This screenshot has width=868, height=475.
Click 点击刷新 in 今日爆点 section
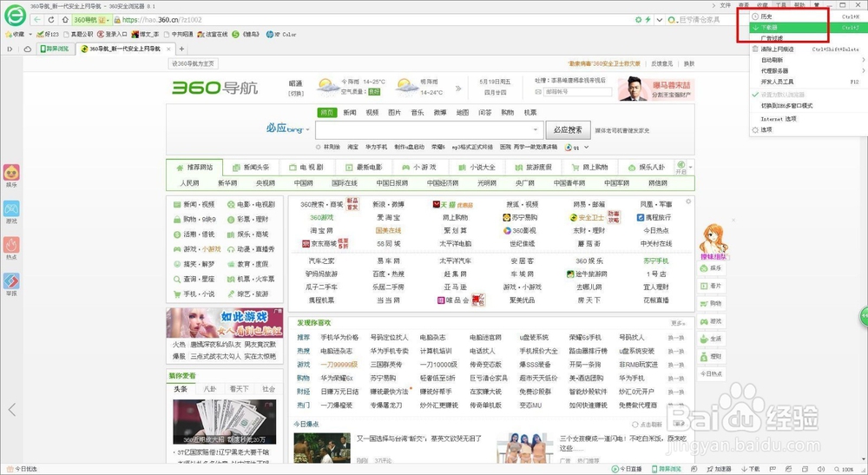[648, 425]
